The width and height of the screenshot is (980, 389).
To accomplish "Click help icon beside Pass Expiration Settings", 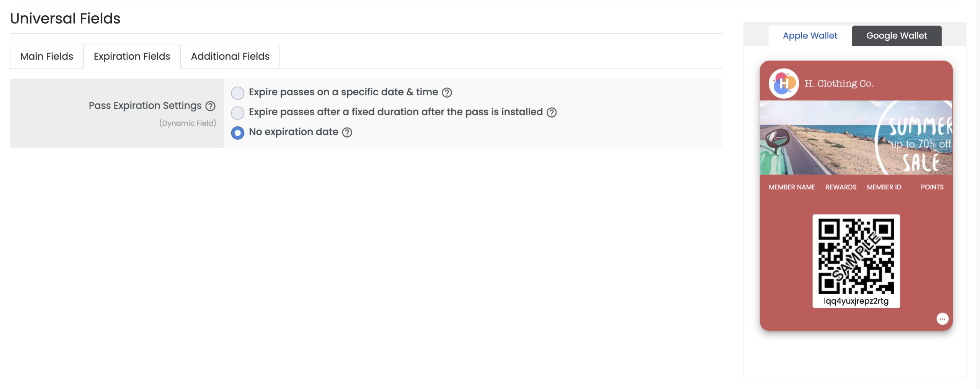I will (210, 106).
